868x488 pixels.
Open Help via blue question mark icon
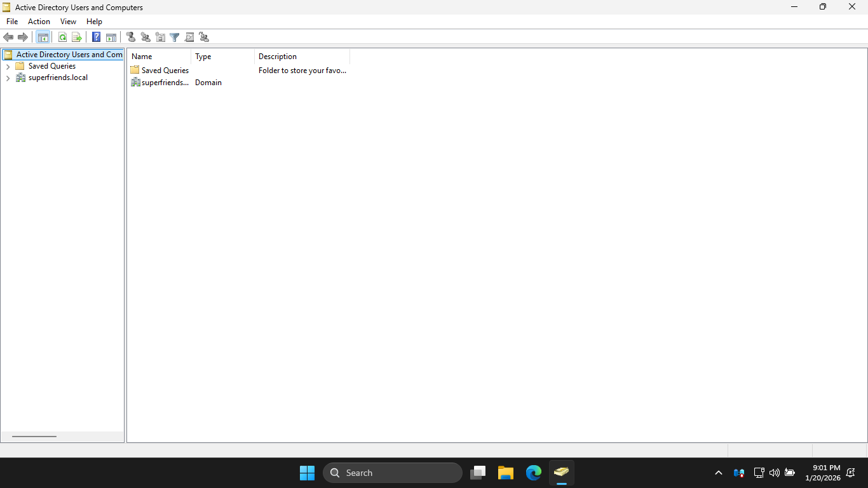click(97, 37)
